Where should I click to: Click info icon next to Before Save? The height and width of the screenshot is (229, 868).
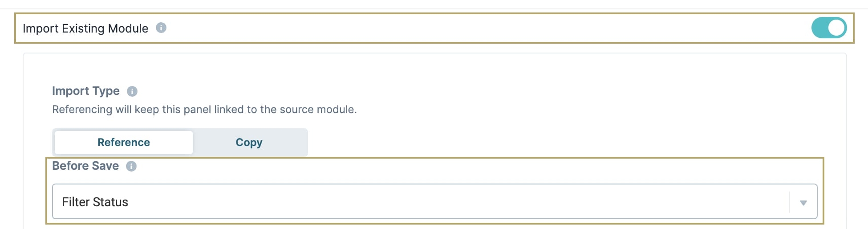coord(131,166)
